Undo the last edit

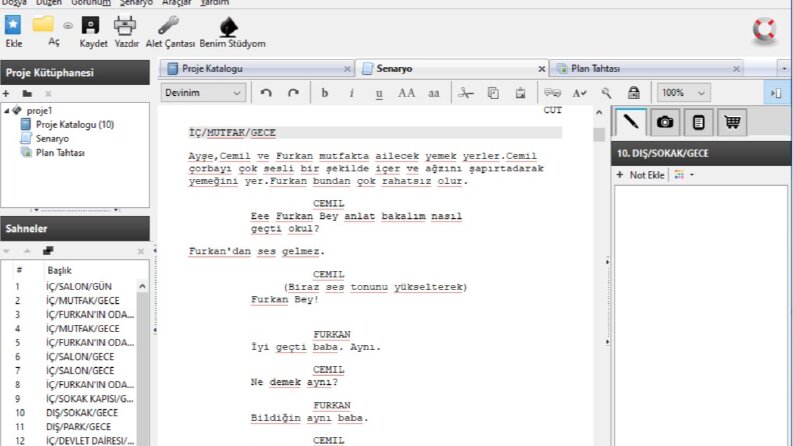pyautogui.click(x=266, y=93)
